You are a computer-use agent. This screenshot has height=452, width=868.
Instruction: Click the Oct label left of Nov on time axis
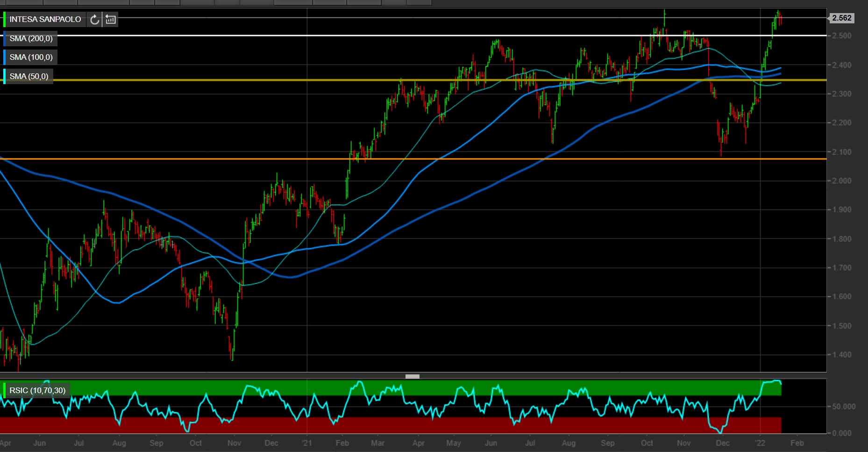(196, 443)
